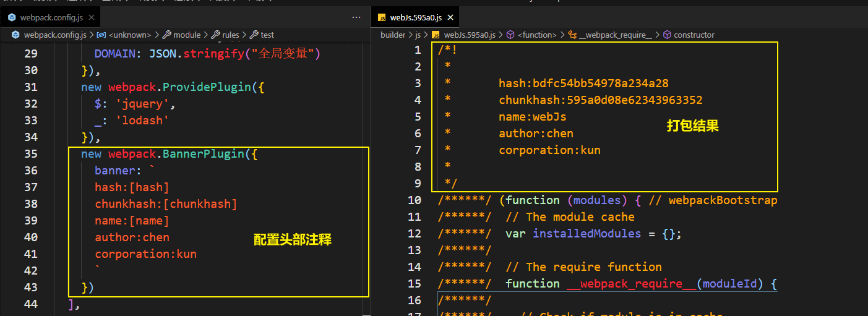Click line number 16 in webJs.595a0.js
The height and width of the screenshot is (316, 868).
pos(415,300)
